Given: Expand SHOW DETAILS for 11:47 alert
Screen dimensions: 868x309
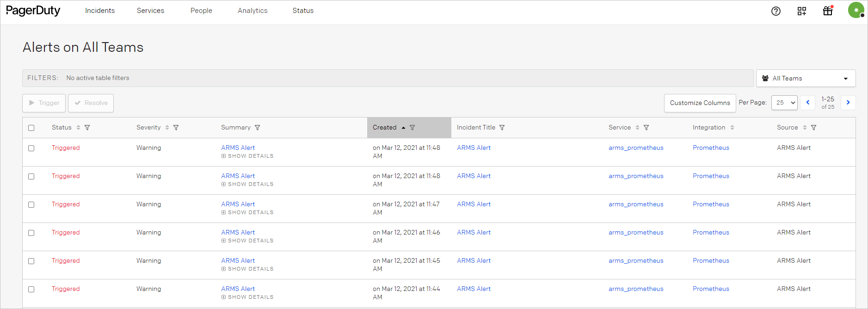Looking at the screenshot, I should click(x=247, y=213).
